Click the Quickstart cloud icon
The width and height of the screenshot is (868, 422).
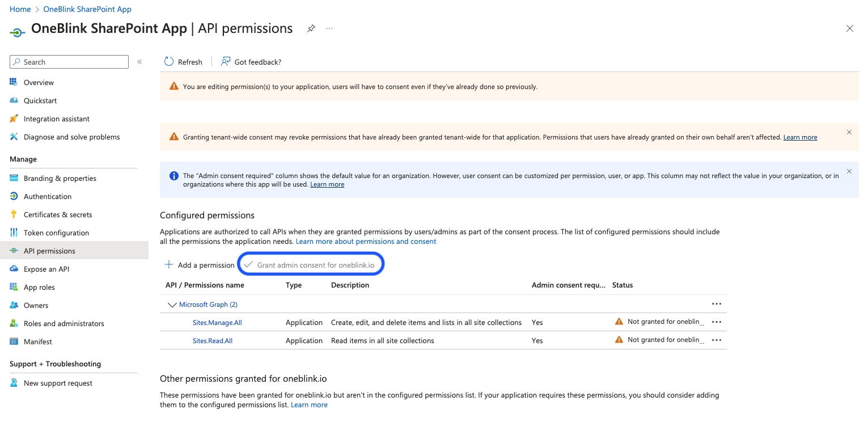14,100
